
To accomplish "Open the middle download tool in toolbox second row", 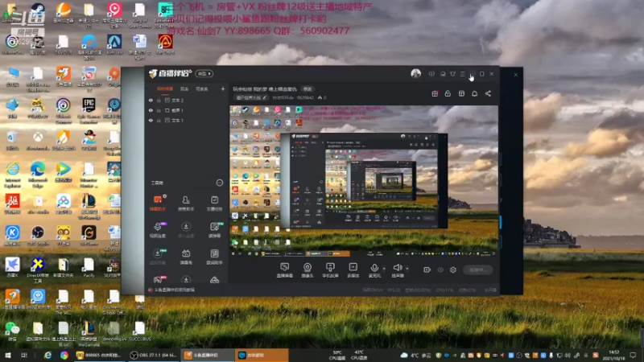I will 186,230.
